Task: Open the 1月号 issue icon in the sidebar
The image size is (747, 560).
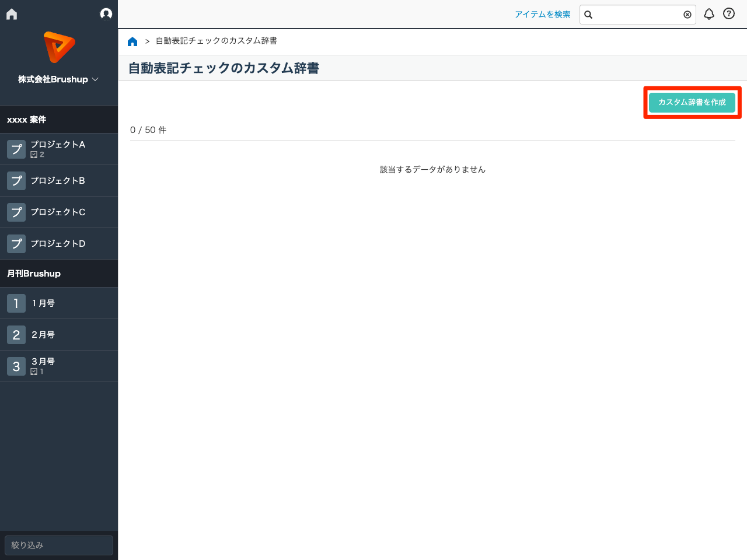Action: [16, 303]
